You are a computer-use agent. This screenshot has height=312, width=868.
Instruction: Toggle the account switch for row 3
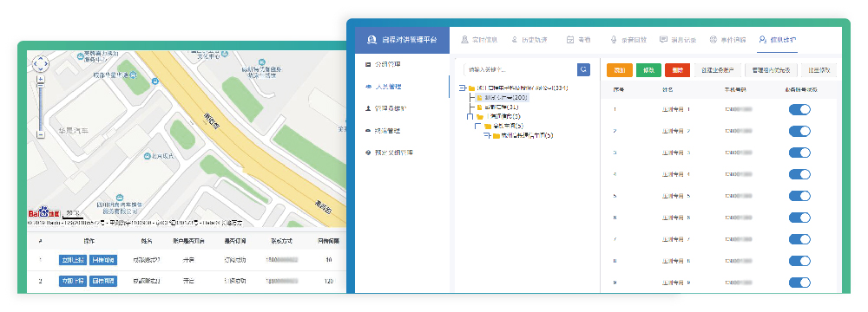click(799, 153)
